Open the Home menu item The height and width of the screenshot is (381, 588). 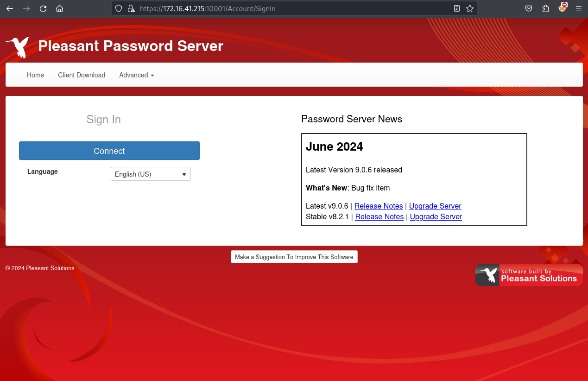pos(36,75)
